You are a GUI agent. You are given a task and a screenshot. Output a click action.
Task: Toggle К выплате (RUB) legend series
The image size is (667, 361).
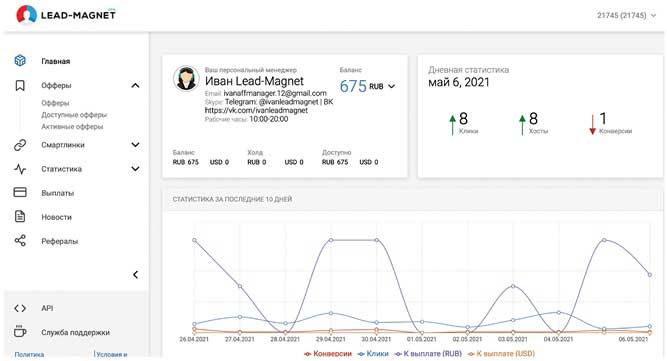428,354
